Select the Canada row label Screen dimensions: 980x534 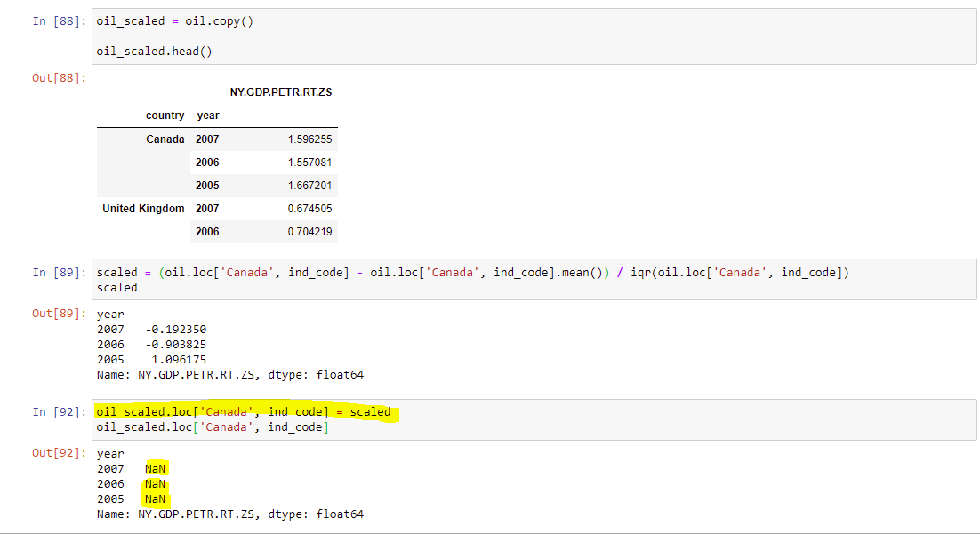pyautogui.click(x=165, y=139)
